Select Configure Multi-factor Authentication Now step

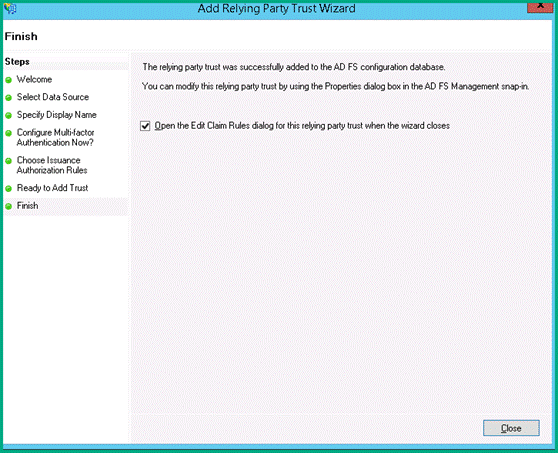coord(56,137)
